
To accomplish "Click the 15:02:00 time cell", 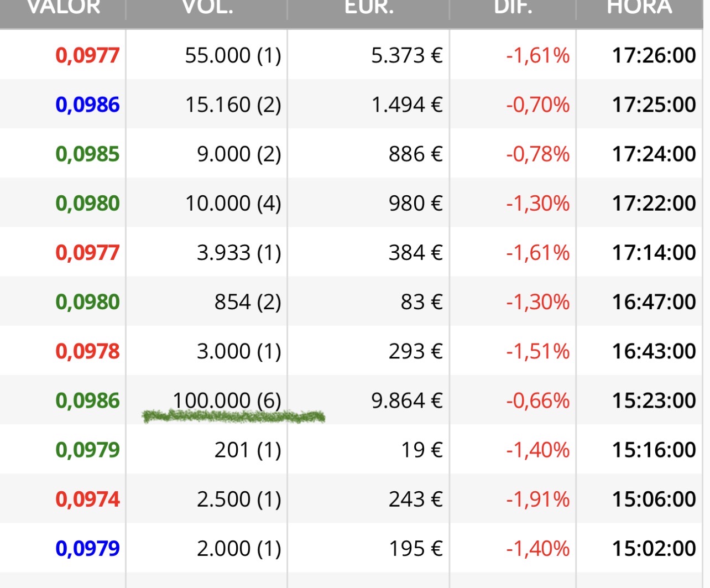I will pyautogui.click(x=654, y=548).
